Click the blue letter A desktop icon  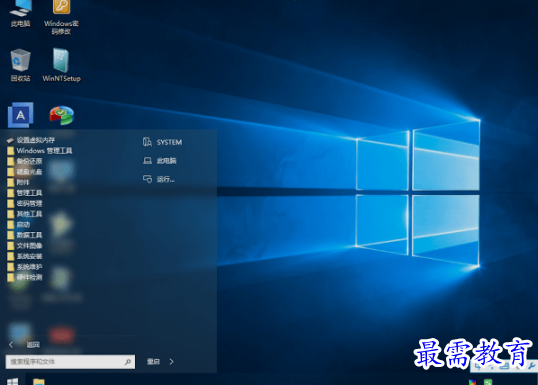[x=21, y=115]
